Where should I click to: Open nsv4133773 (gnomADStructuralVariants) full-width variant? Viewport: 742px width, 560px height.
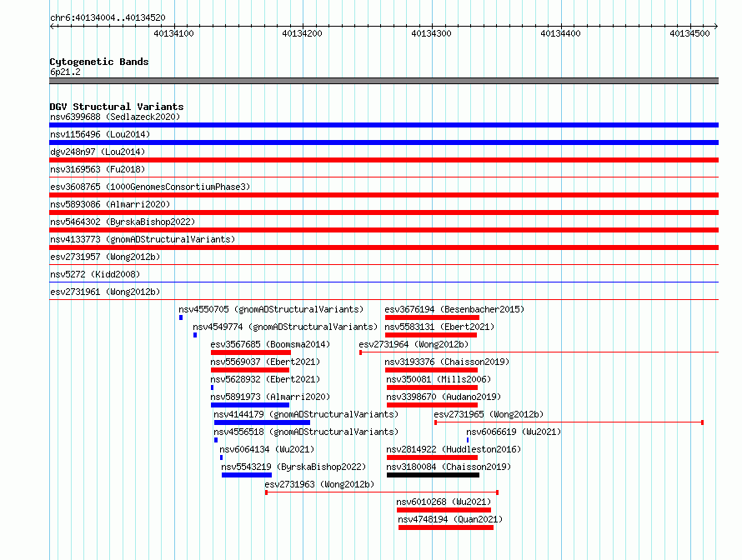coord(384,247)
